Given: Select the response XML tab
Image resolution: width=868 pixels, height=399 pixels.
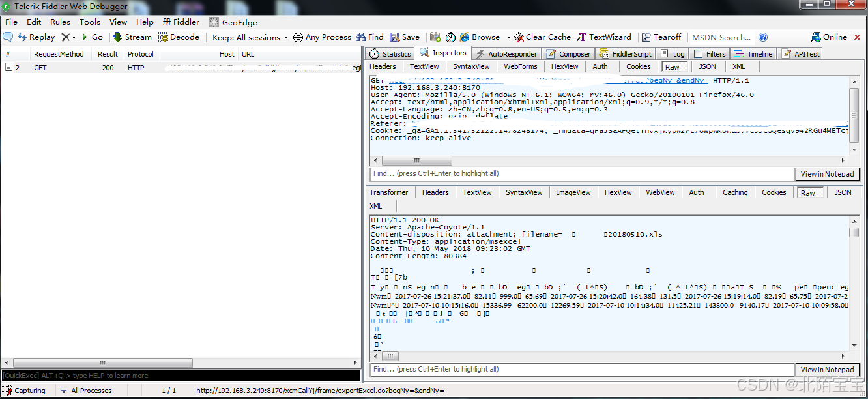Looking at the screenshot, I should (x=376, y=206).
